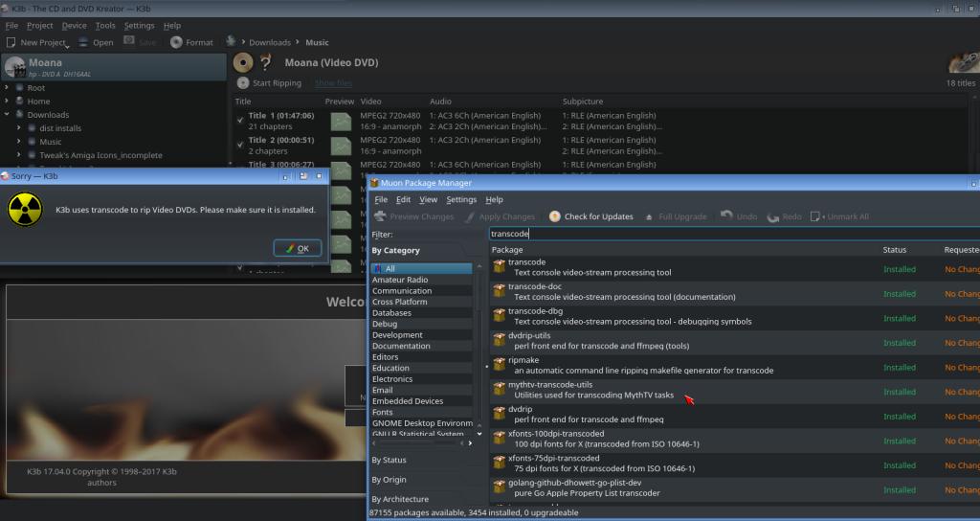The image size is (980, 521).
Task: Uncheck Title 2 (00:00:51) checkbox
Action: pyautogui.click(x=240, y=145)
